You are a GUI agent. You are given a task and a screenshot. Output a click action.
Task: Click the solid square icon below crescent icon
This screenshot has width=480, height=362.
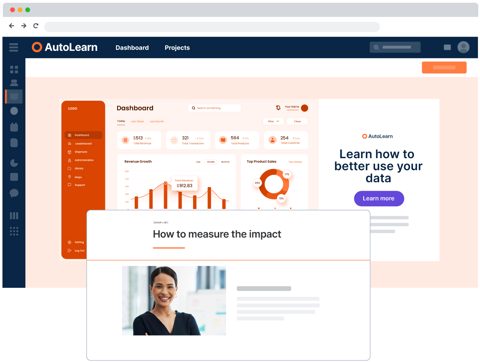(x=14, y=177)
